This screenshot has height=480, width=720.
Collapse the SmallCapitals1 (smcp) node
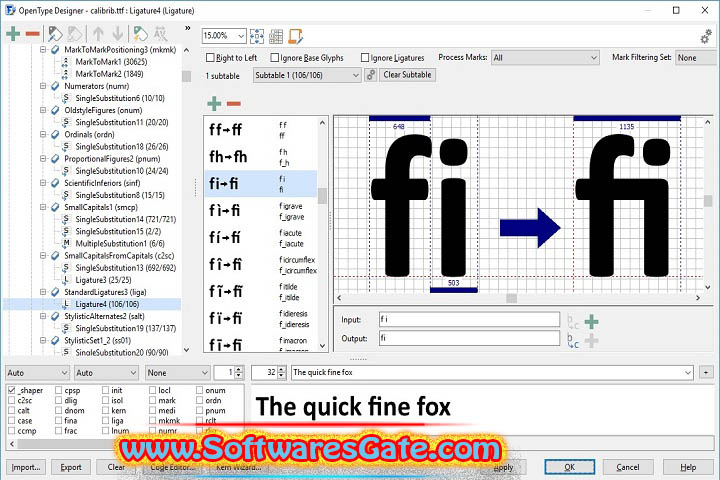tap(43, 207)
